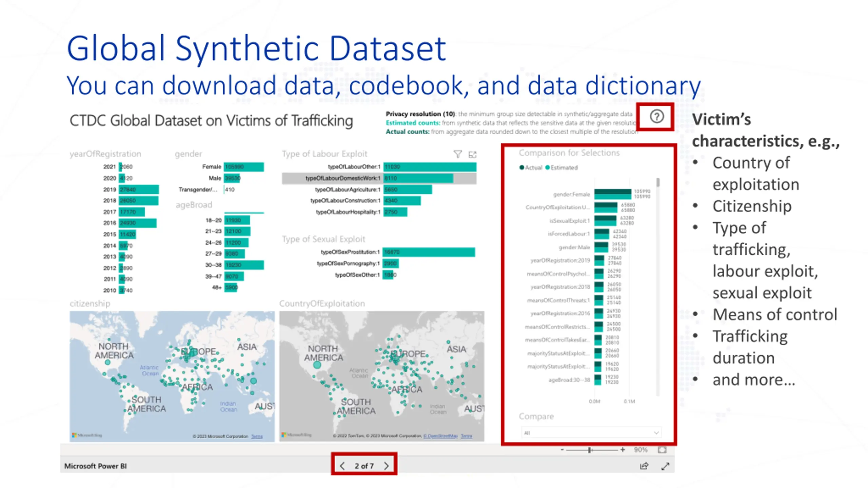Select the 18--20 ageBroad bar

click(237, 220)
